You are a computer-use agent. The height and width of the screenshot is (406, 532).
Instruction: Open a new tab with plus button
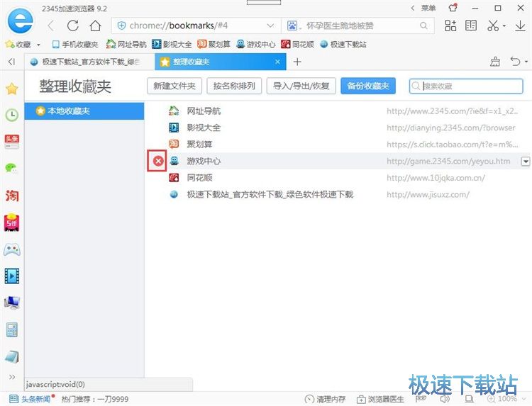point(297,62)
